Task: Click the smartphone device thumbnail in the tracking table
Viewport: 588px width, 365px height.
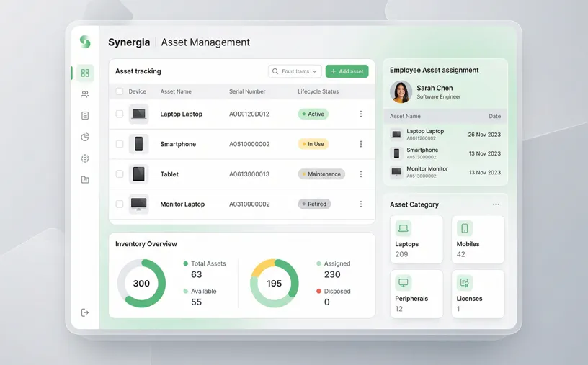Action: pyautogui.click(x=139, y=144)
